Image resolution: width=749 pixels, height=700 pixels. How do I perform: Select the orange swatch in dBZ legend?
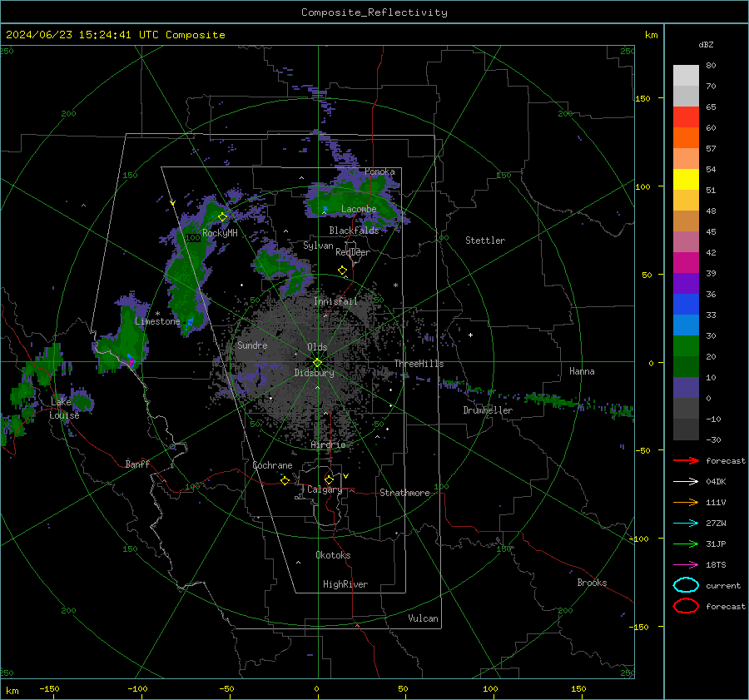pos(686,137)
